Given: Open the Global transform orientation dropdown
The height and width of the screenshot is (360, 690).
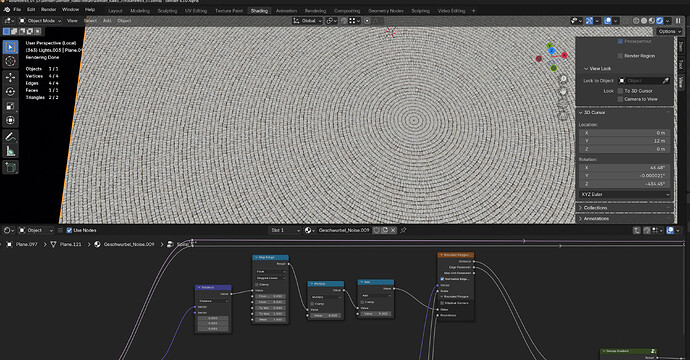Looking at the screenshot, I should pos(308,21).
